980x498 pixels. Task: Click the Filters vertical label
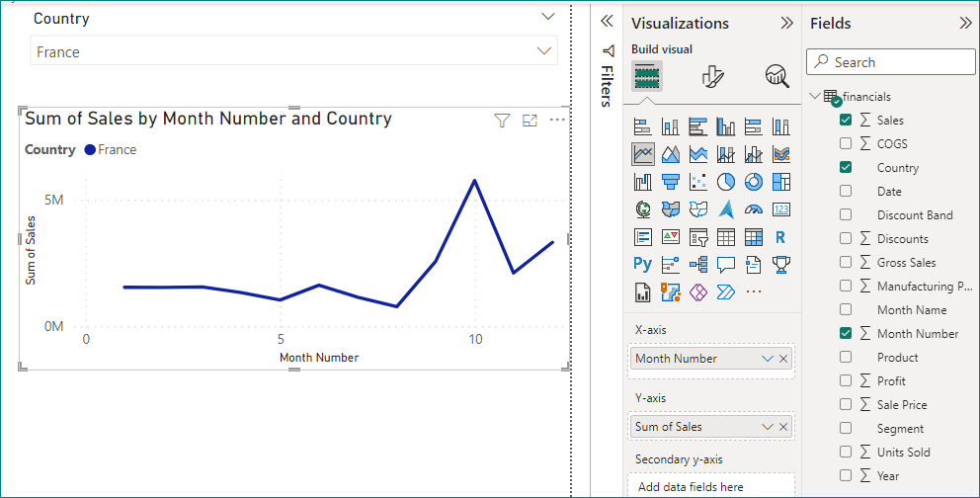[x=606, y=86]
